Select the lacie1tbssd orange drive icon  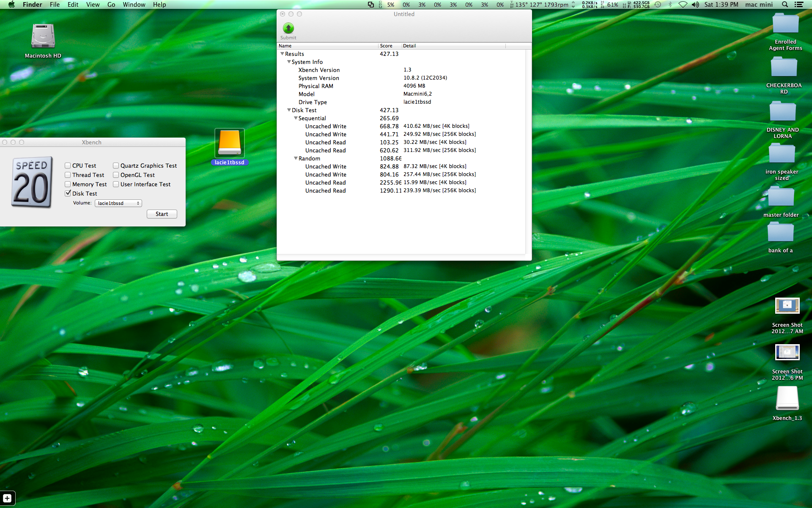click(229, 143)
